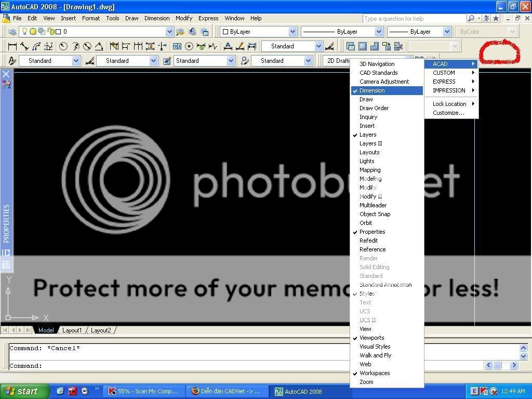Select the Jogged radius dimension tool

coord(75,46)
